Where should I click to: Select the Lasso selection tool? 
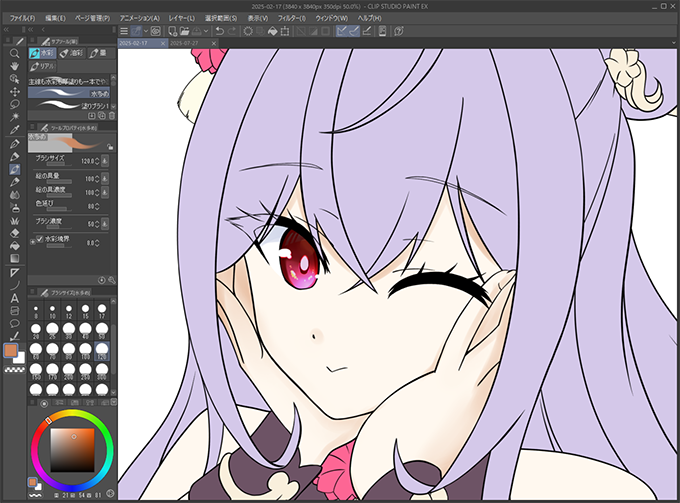[x=14, y=105]
